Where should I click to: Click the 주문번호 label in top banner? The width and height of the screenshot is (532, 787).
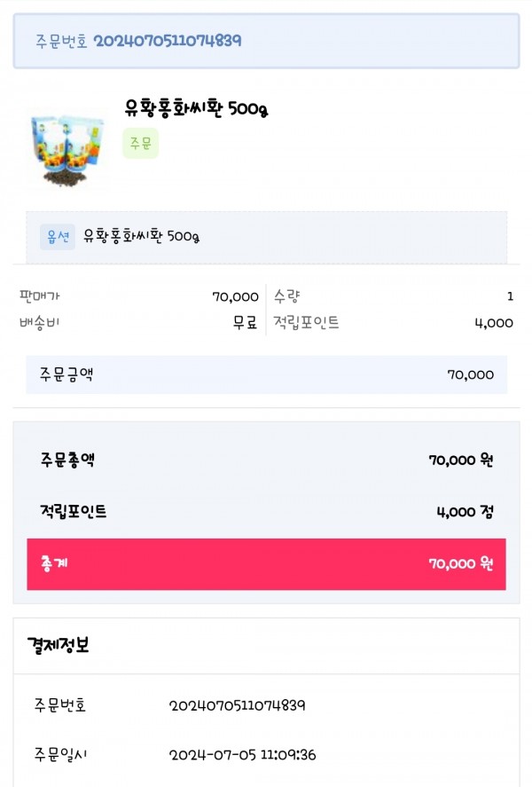[x=61, y=41]
